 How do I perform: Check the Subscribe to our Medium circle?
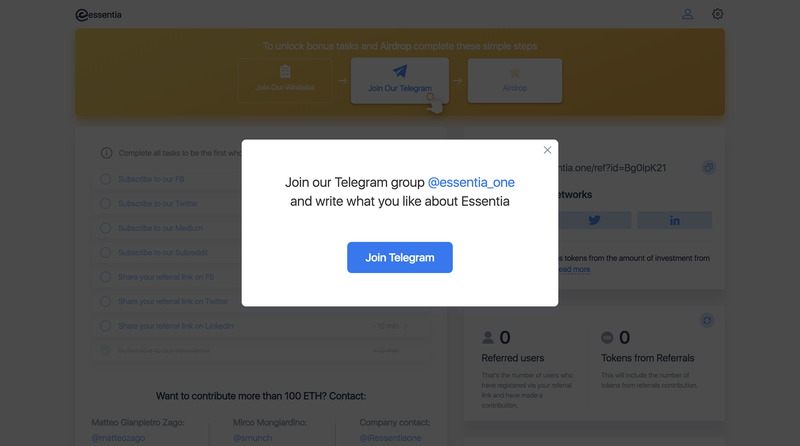click(106, 228)
